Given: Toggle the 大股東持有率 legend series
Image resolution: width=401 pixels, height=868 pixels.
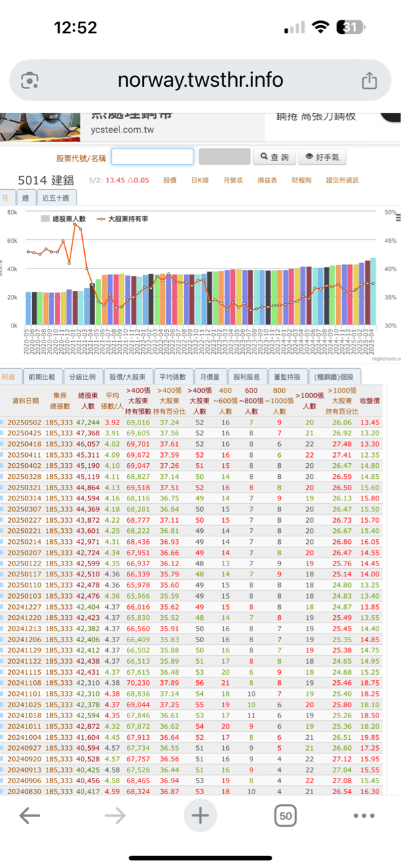Looking at the screenshot, I should tap(122, 219).
